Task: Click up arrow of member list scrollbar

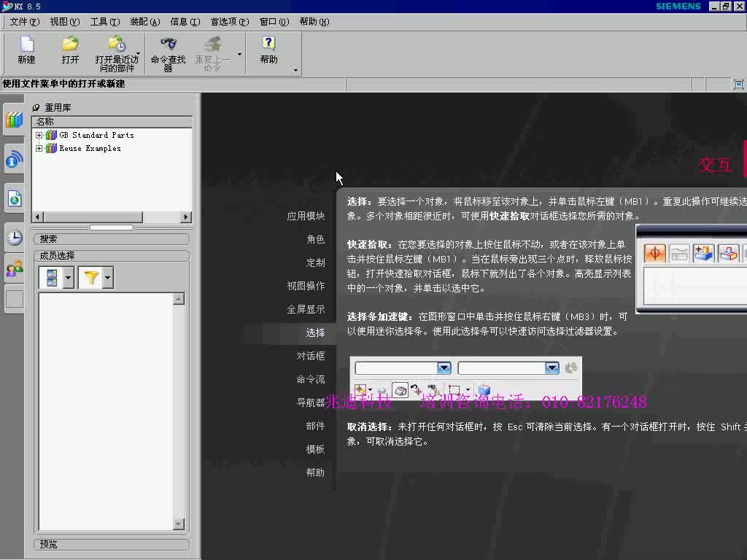Action: [179, 299]
